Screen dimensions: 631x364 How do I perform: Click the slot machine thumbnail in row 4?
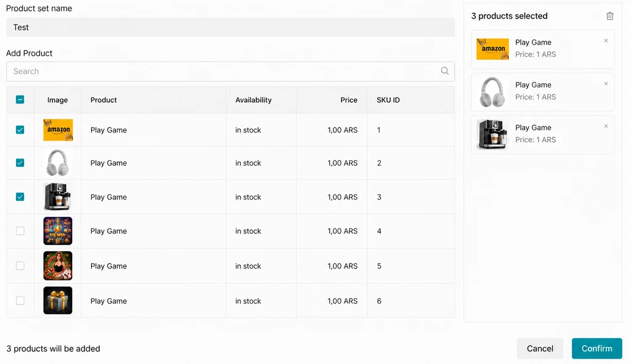pyautogui.click(x=58, y=231)
